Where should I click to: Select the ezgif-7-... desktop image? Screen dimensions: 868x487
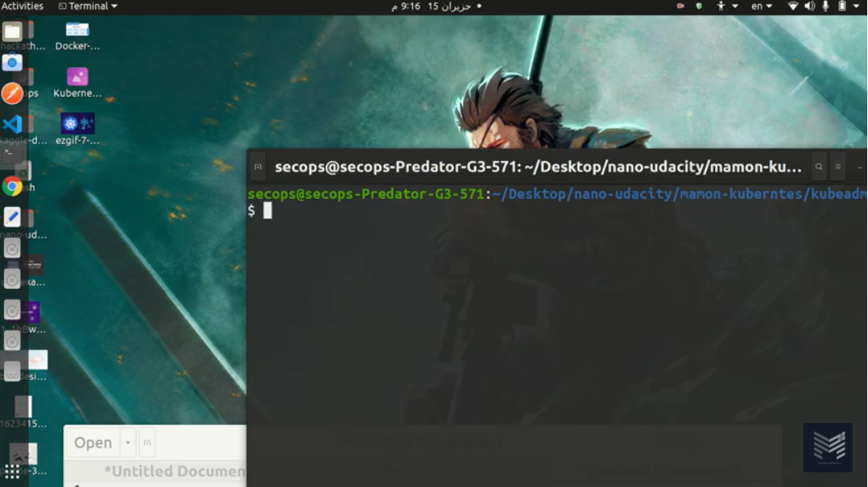[x=78, y=129]
